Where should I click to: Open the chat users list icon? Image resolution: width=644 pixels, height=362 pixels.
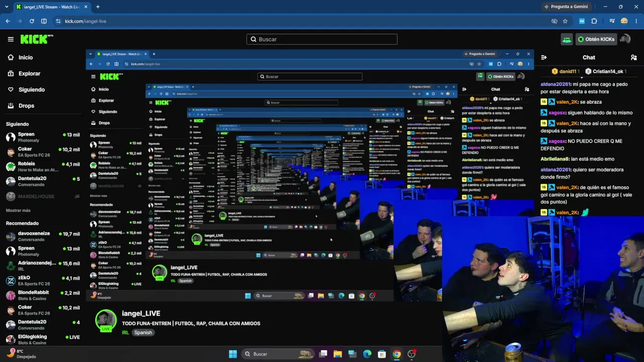point(634,57)
